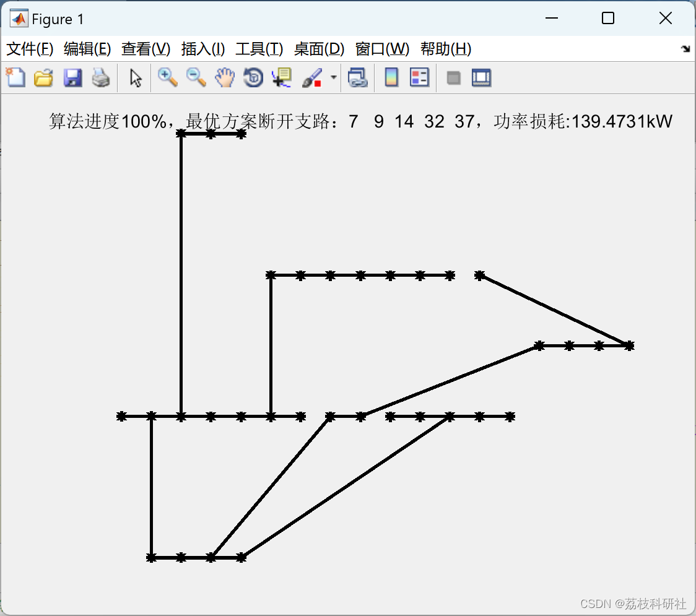Click the New Figure icon

[15, 77]
